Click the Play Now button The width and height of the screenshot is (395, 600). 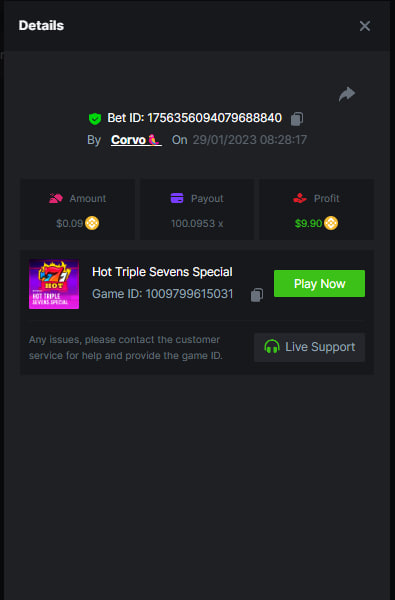(x=319, y=284)
